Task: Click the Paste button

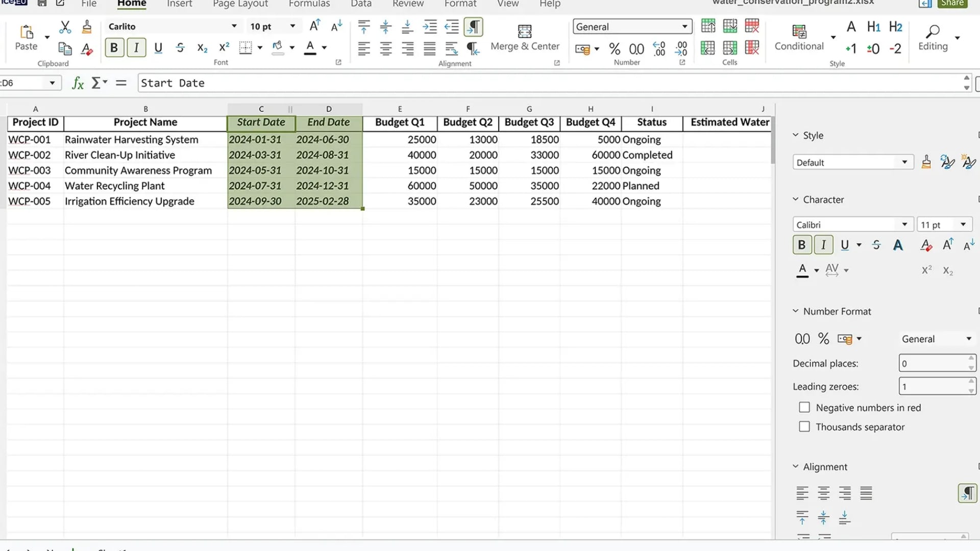Action: 26,38
